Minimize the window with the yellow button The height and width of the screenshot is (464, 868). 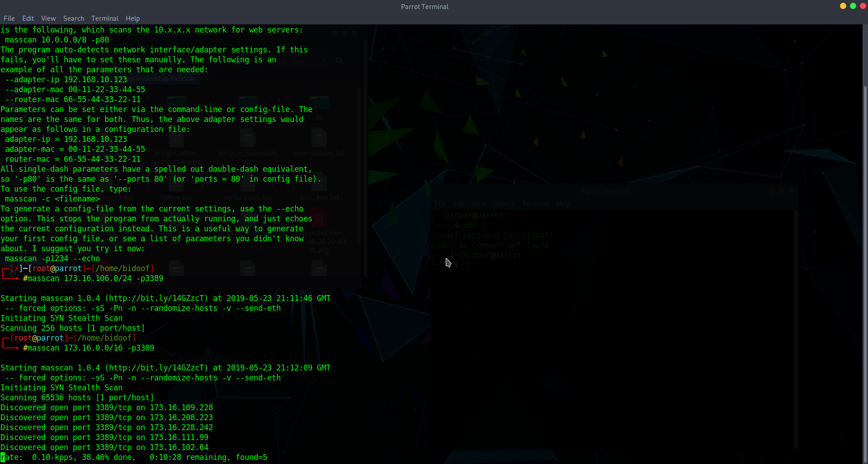pos(843,6)
